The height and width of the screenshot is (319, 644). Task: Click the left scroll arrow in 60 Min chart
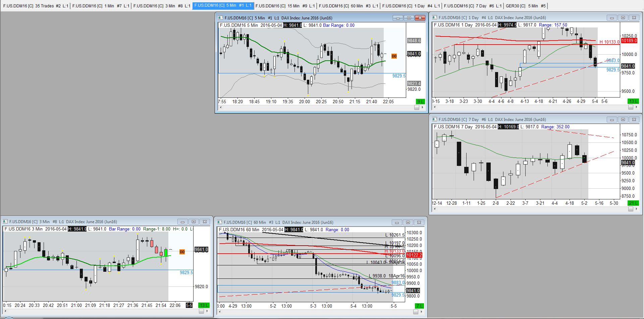pyautogui.click(x=219, y=312)
